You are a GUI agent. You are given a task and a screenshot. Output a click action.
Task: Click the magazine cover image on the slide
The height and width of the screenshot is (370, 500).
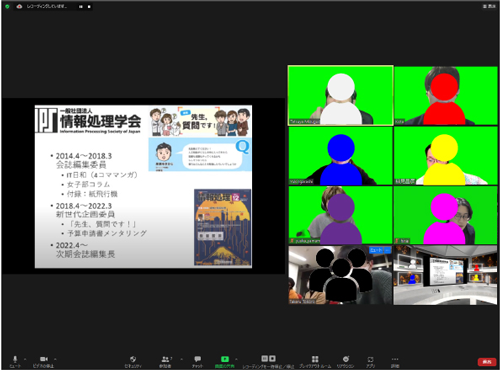[222, 227]
